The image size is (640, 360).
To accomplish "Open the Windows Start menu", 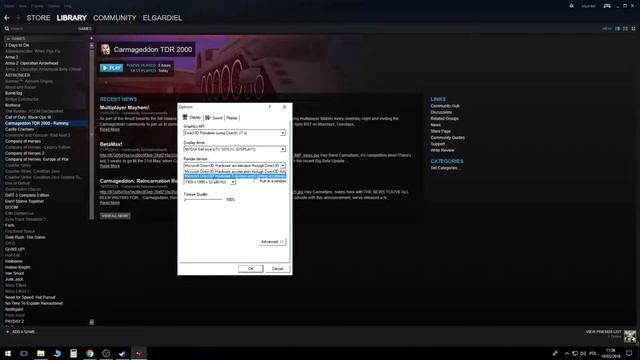I will click(8, 353).
